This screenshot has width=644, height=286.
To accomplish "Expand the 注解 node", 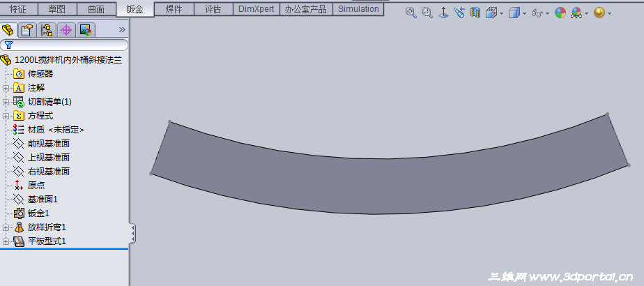I will [x=6, y=88].
